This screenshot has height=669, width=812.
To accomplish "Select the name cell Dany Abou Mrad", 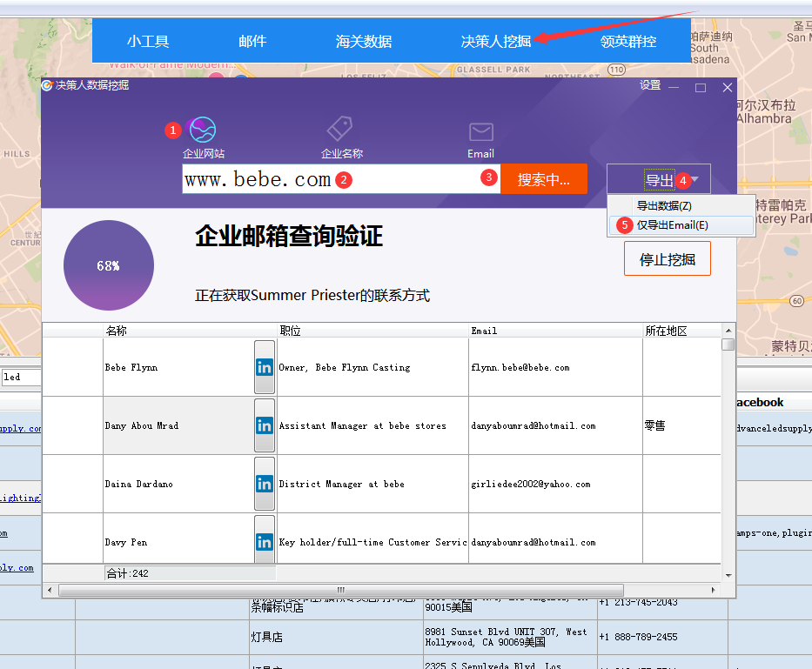I will click(x=178, y=425).
